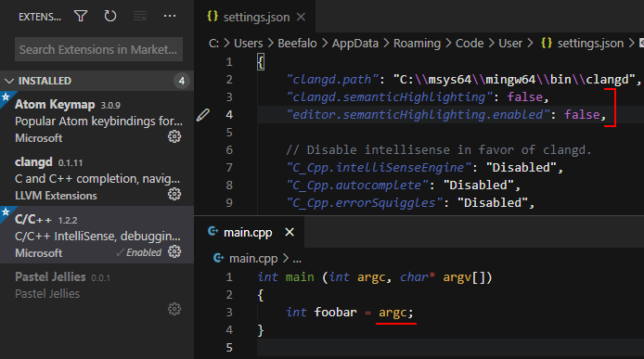Open the clangd extension manage gear
The image size is (644, 359).
click(x=174, y=194)
